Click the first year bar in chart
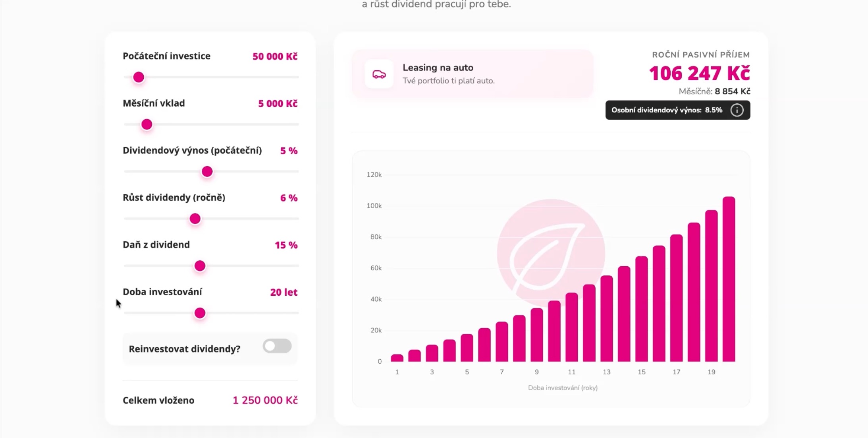 397,358
